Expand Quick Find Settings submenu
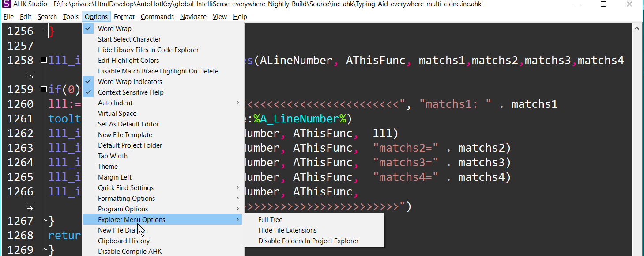The image size is (644, 256). 163,188
